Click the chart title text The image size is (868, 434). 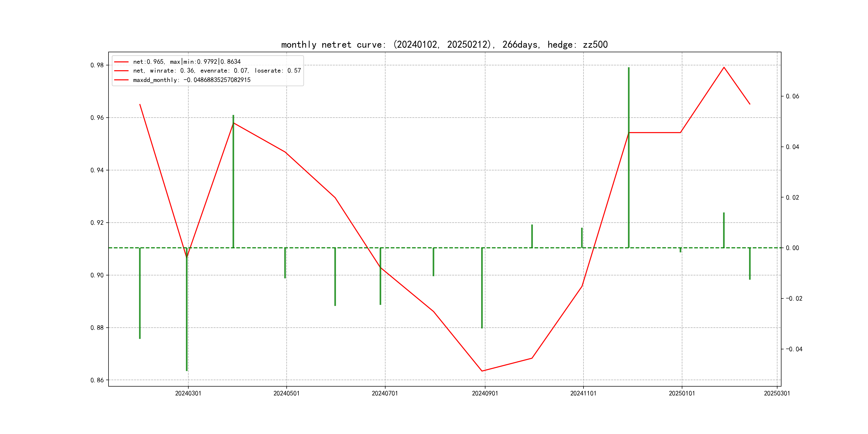click(444, 44)
